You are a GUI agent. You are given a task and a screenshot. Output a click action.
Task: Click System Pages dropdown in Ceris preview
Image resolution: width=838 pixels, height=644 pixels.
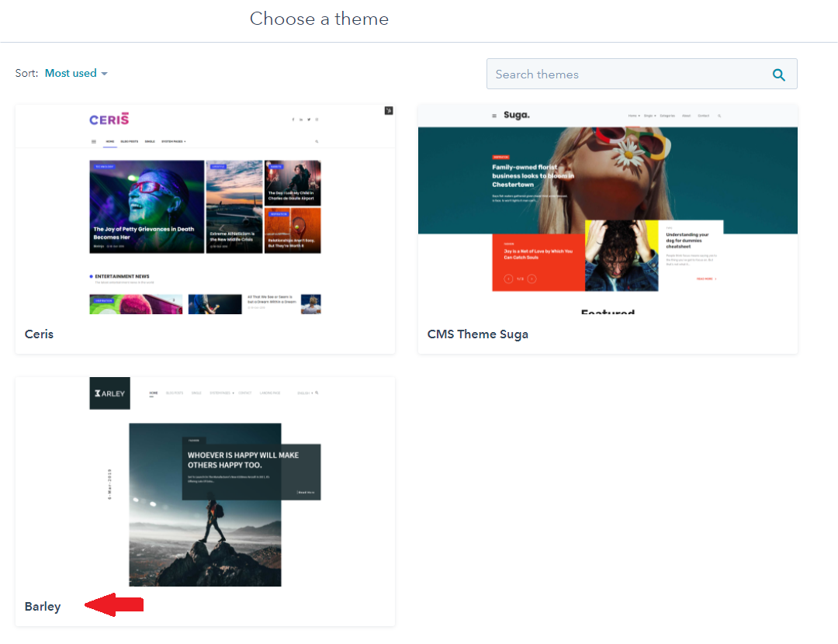[x=173, y=142]
